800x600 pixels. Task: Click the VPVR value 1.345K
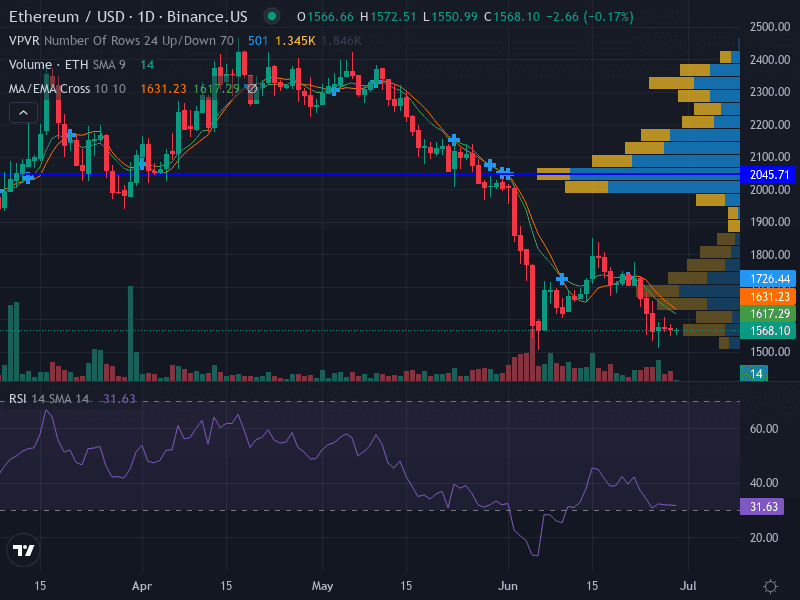click(x=295, y=41)
